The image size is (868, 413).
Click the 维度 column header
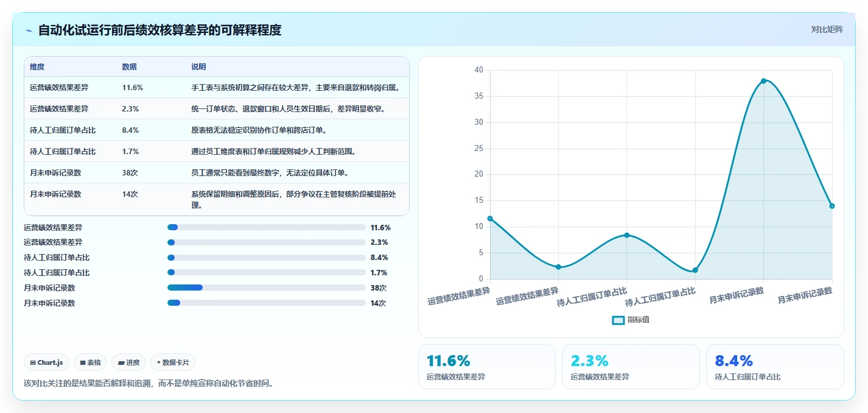37,66
